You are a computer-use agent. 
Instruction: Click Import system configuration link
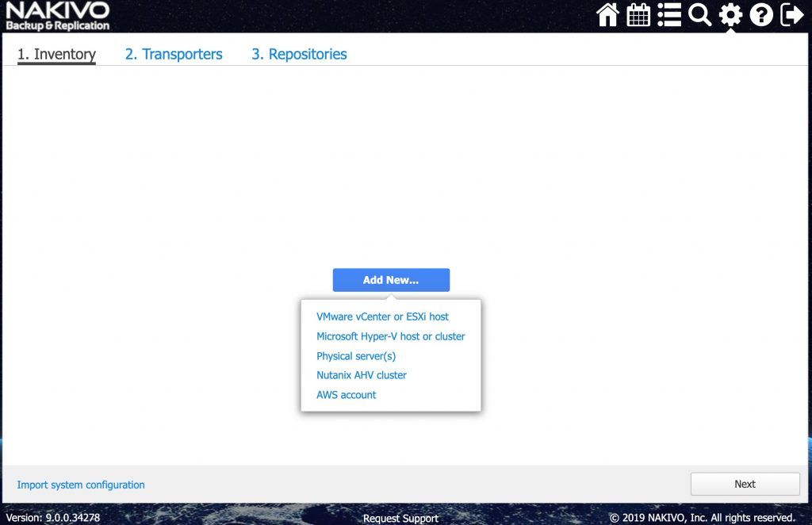click(81, 485)
